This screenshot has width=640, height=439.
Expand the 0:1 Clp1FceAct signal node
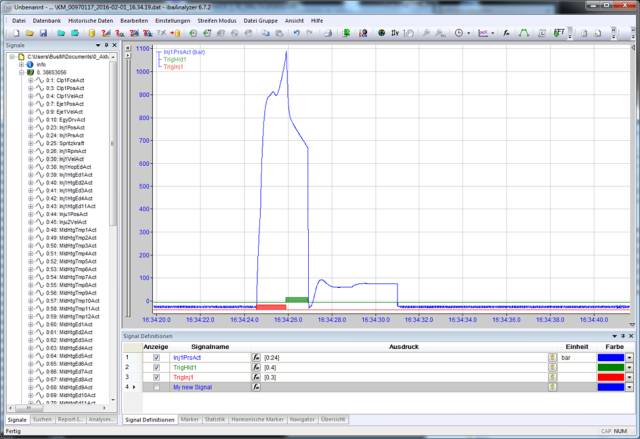pyautogui.click(x=31, y=80)
